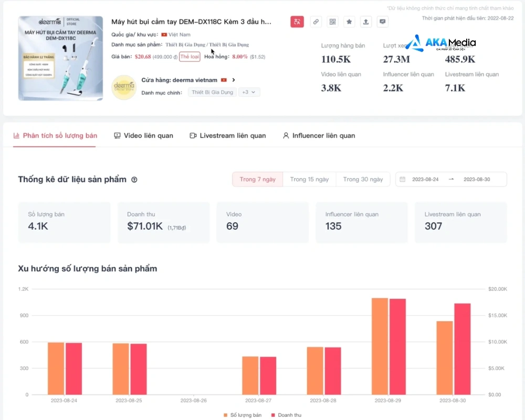Click the export/upload icon
The image size is (525, 420).
366,22
